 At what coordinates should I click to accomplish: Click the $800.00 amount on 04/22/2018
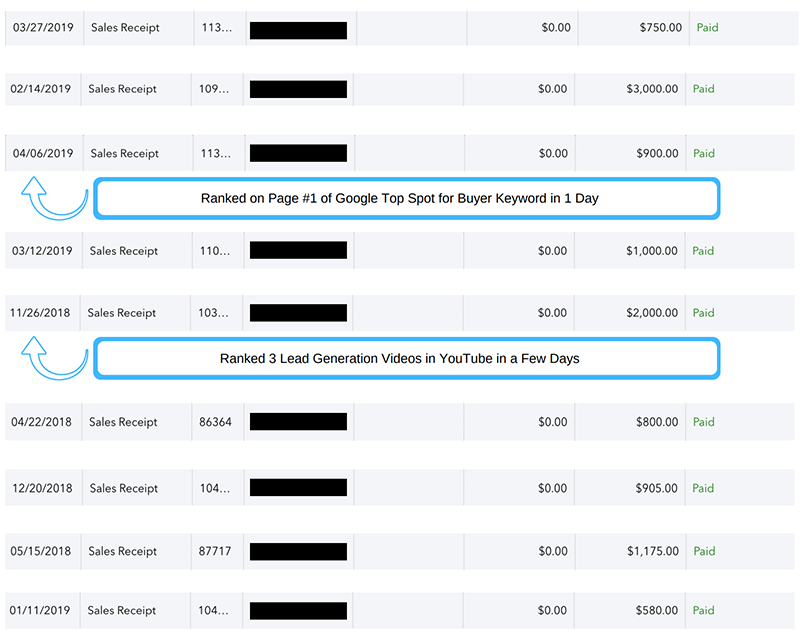pos(659,422)
